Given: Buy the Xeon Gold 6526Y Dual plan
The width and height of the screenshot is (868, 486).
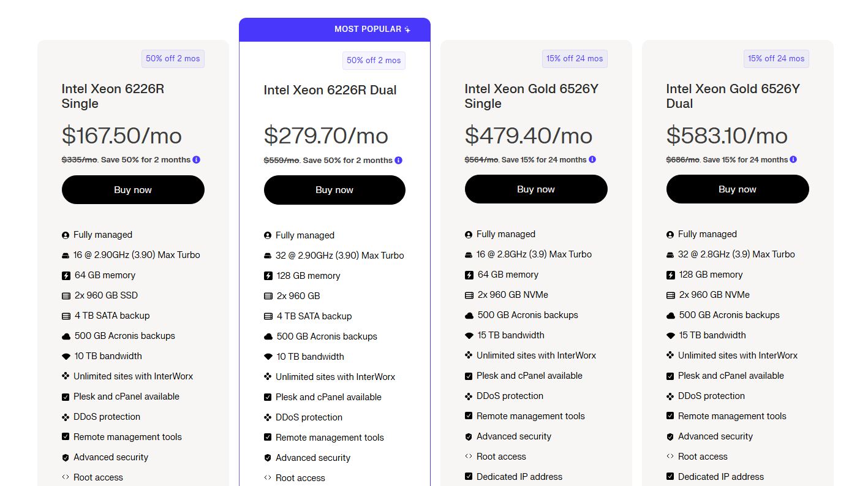Looking at the screenshot, I should pos(738,189).
